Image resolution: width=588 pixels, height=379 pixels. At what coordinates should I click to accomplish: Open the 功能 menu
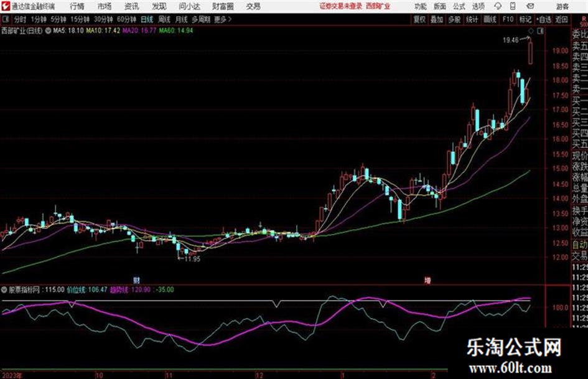[x=421, y=6]
